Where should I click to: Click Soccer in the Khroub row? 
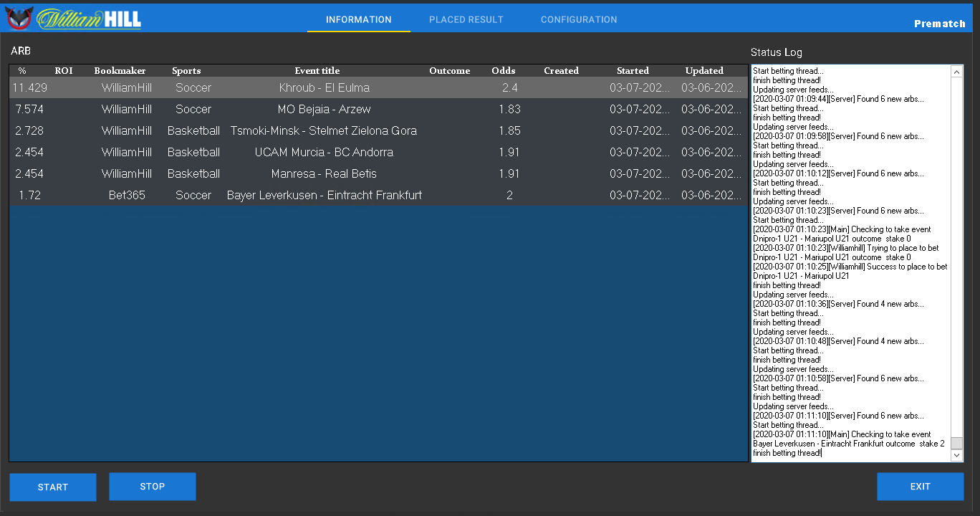pyautogui.click(x=193, y=88)
